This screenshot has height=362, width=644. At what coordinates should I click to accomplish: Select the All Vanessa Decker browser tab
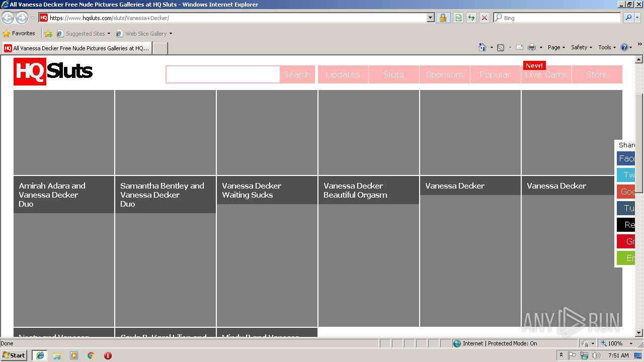(x=76, y=48)
